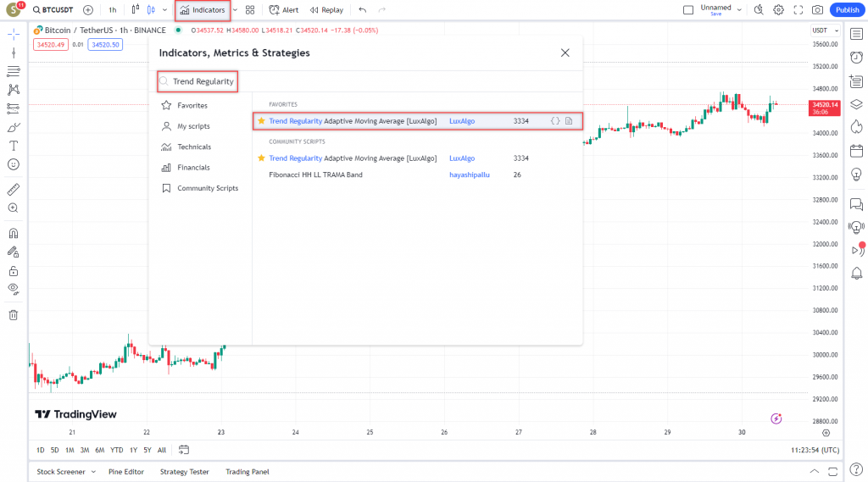Open the USDT currency dropdown
Image resolution: width=868 pixels, height=482 pixels.
(x=825, y=30)
